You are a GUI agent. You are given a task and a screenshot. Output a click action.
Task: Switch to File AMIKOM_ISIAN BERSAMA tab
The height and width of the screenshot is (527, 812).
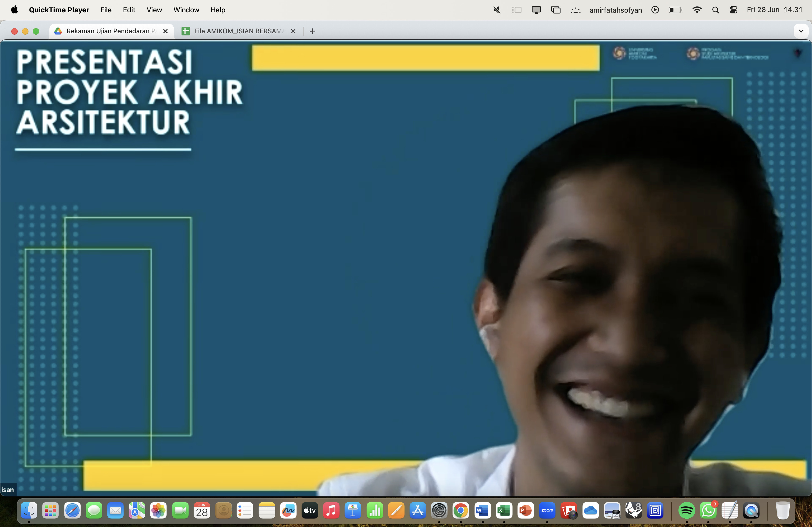point(238,31)
